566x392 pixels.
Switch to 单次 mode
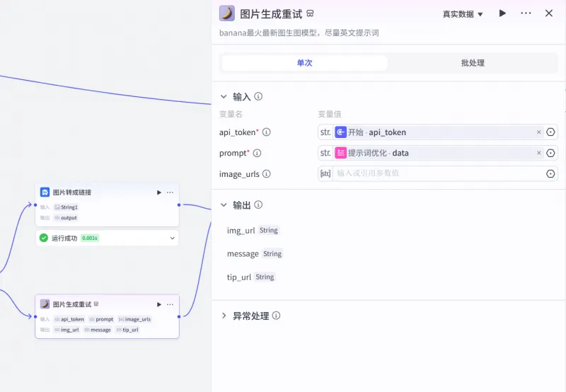pyautogui.click(x=304, y=63)
